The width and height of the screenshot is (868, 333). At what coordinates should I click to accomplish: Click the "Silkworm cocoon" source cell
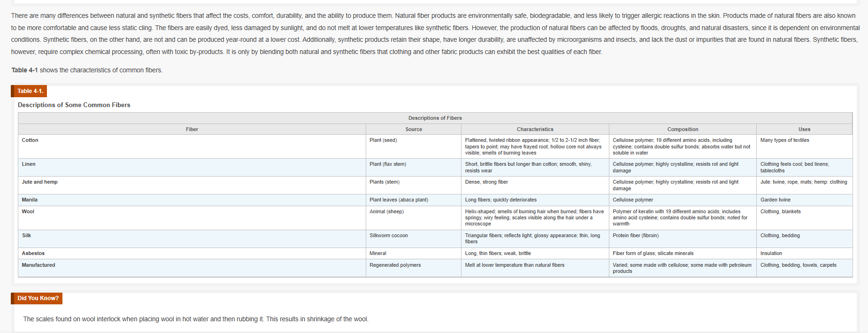389,235
